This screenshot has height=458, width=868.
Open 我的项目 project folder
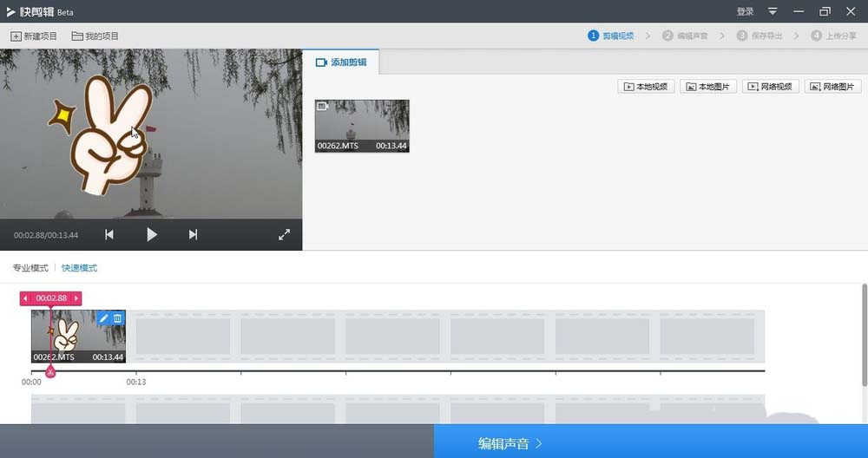tap(95, 36)
